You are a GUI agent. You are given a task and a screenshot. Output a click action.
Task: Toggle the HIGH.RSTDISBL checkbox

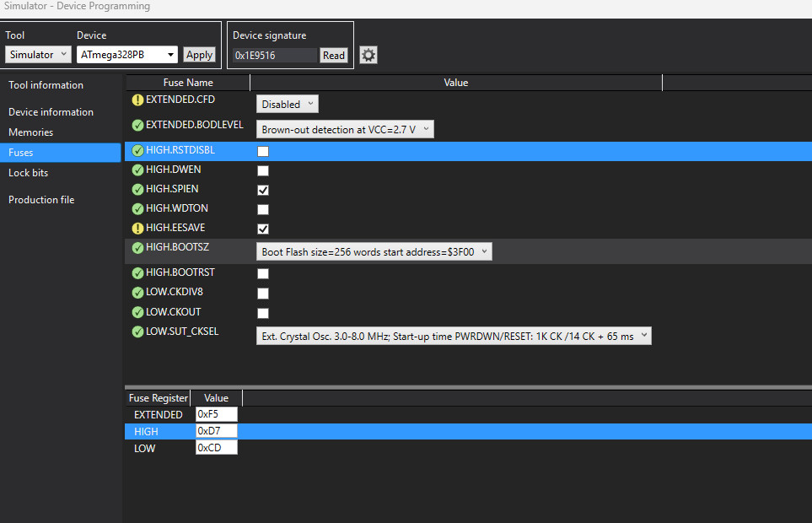coord(263,152)
